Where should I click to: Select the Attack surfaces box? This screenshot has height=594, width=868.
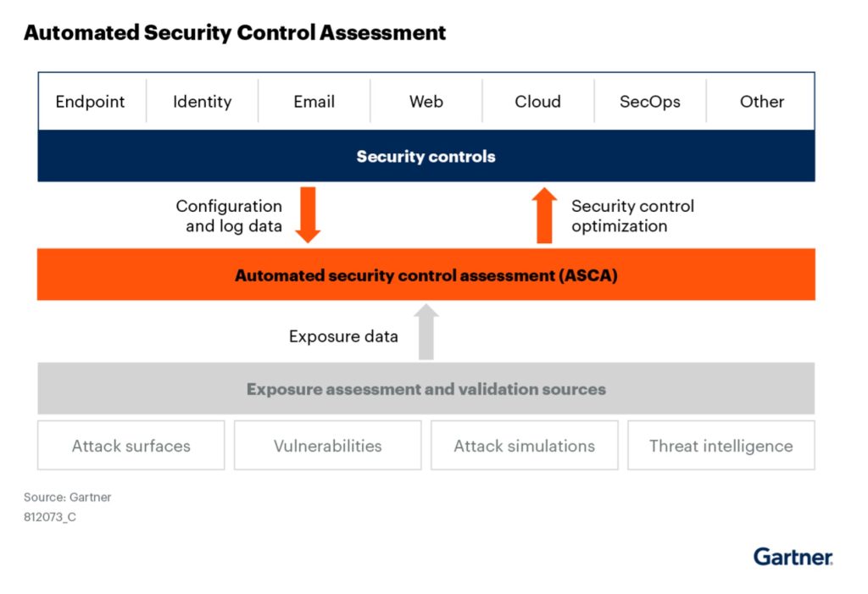[131, 446]
